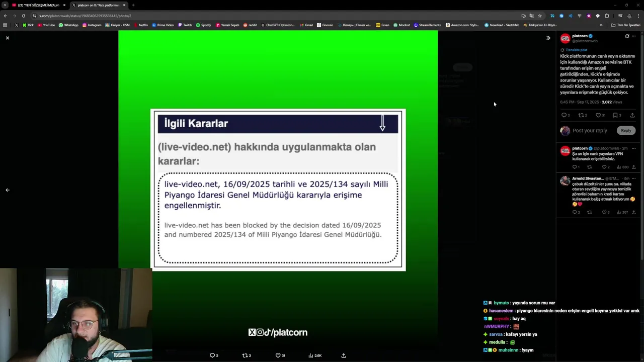Open the browser extensions puzzle icon
Viewport: 644px width, 362px height.
(x=607, y=16)
